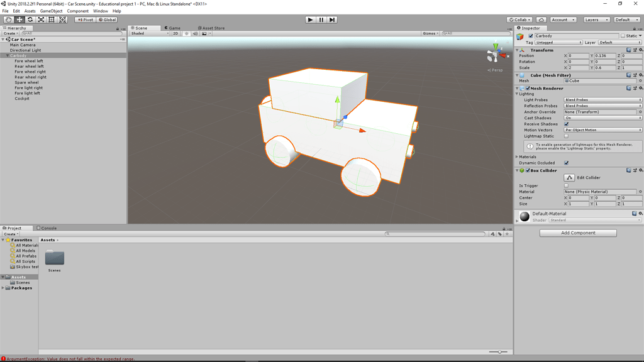Screen dimensions: 644x362
Task: Open the Collaborate dropdown icon
Action: (519, 19)
